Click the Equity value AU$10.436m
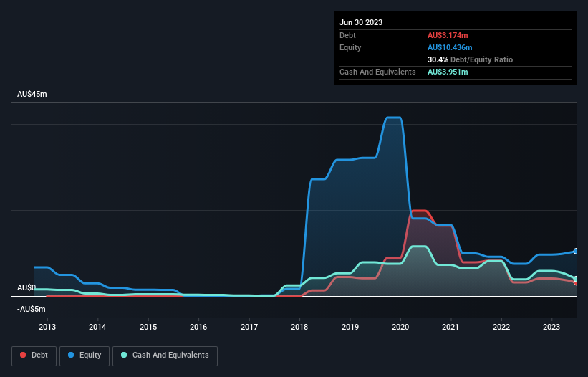The image size is (588, 377). pos(450,47)
